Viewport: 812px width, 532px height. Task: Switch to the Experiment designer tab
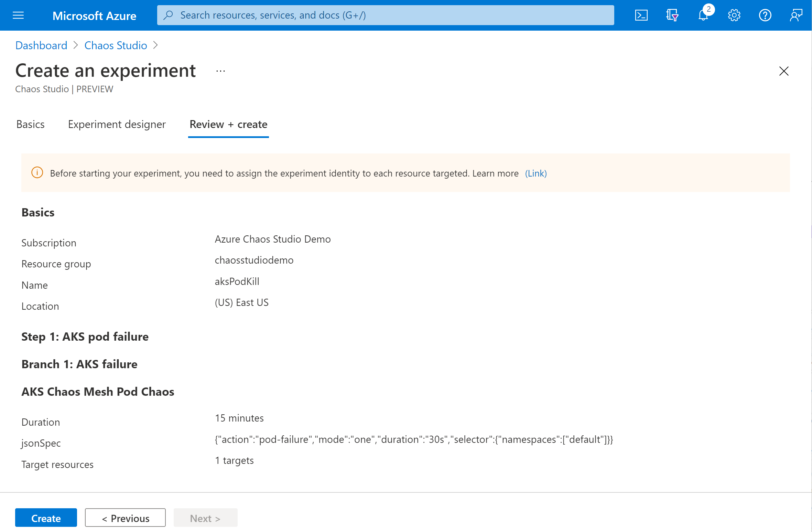[116, 124]
